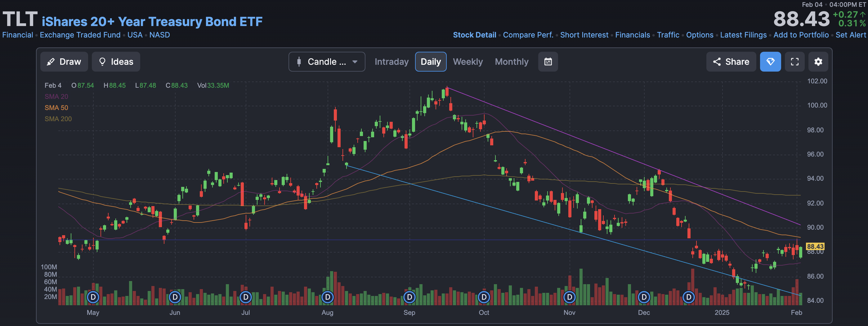Click the dividend marker right of Dec's marker

click(x=689, y=297)
